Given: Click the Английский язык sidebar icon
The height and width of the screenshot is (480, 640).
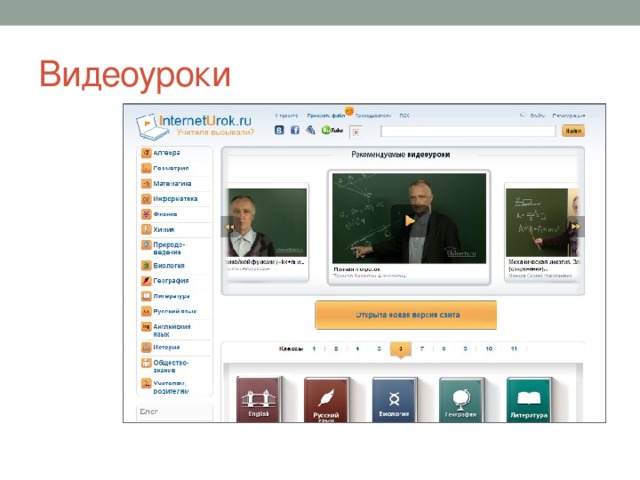Looking at the screenshot, I should point(146,327).
